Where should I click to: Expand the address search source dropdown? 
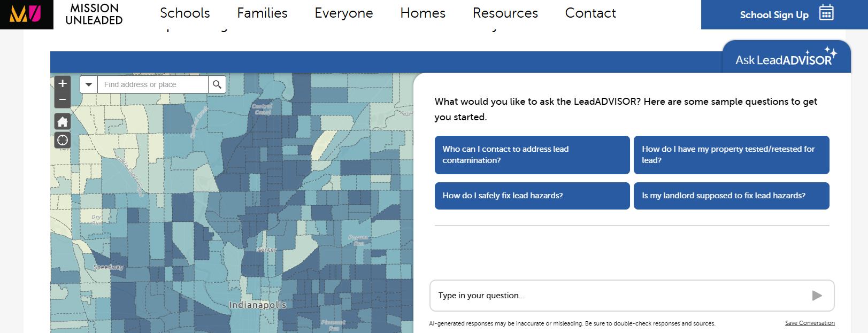[89, 84]
